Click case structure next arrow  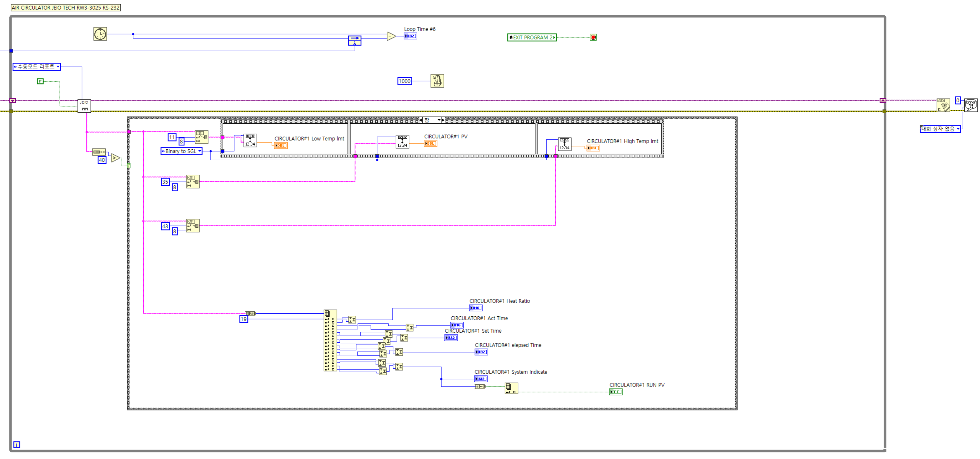pyautogui.click(x=443, y=120)
